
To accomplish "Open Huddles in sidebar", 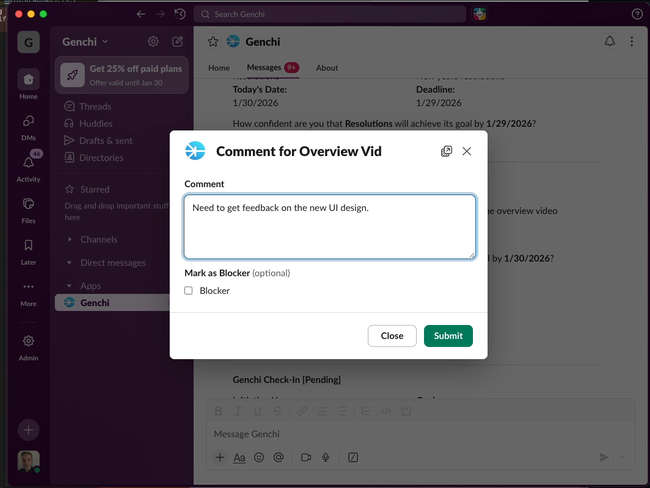I will (x=88, y=124).
